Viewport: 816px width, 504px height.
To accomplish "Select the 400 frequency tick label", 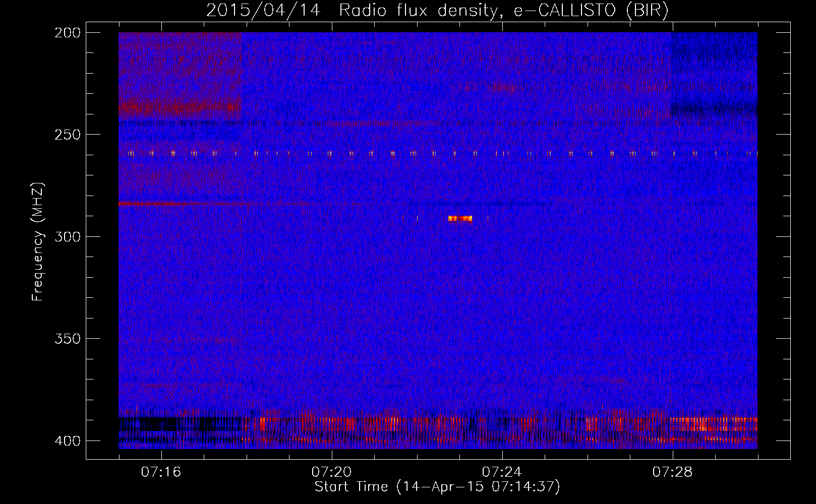I will (68, 441).
